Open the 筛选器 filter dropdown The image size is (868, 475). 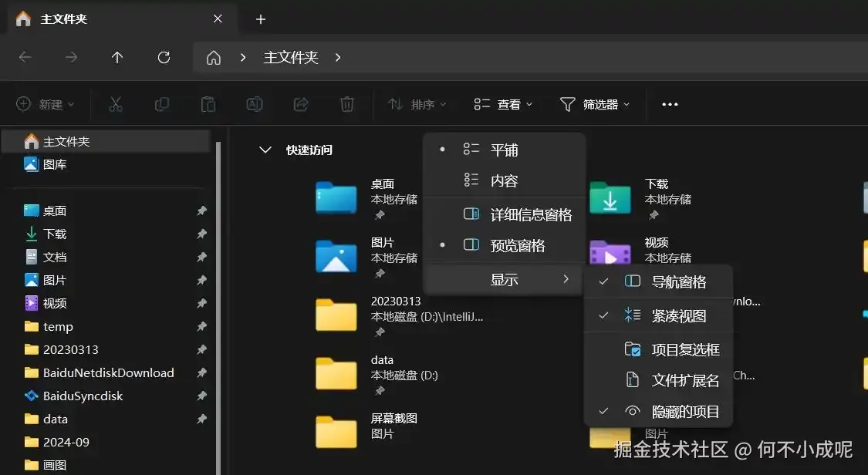[x=595, y=104]
